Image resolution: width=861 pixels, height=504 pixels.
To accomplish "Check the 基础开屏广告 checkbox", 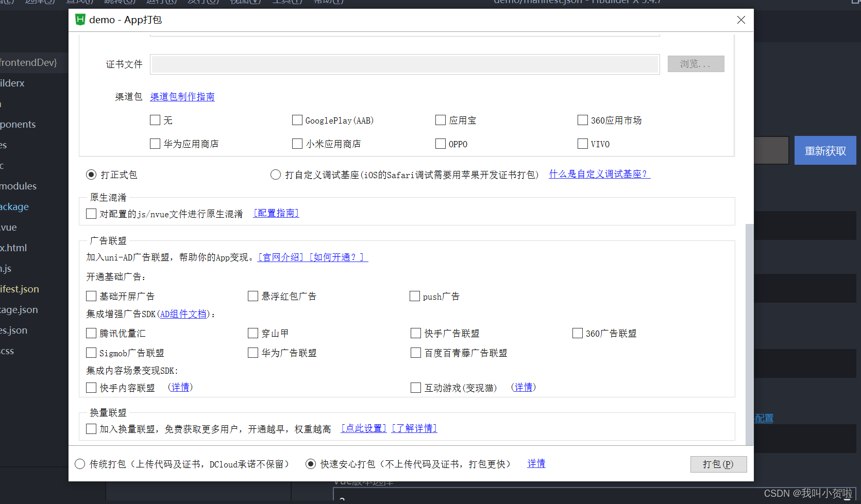I will point(91,296).
